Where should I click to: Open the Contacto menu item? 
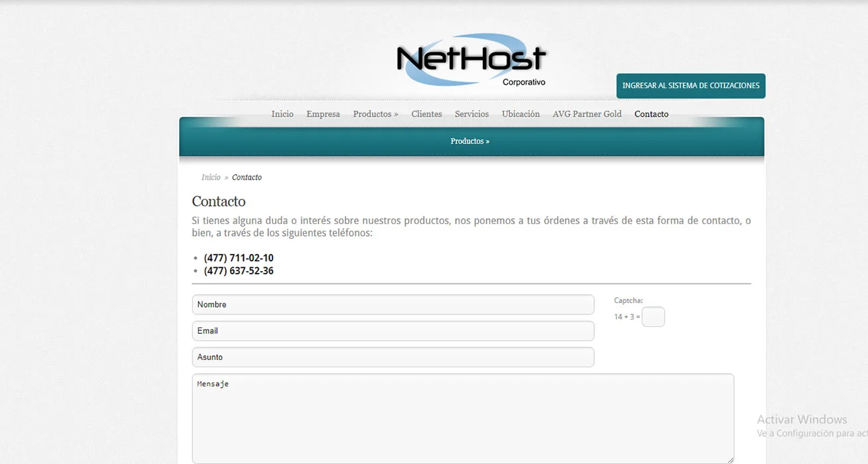pyautogui.click(x=651, y=114)
